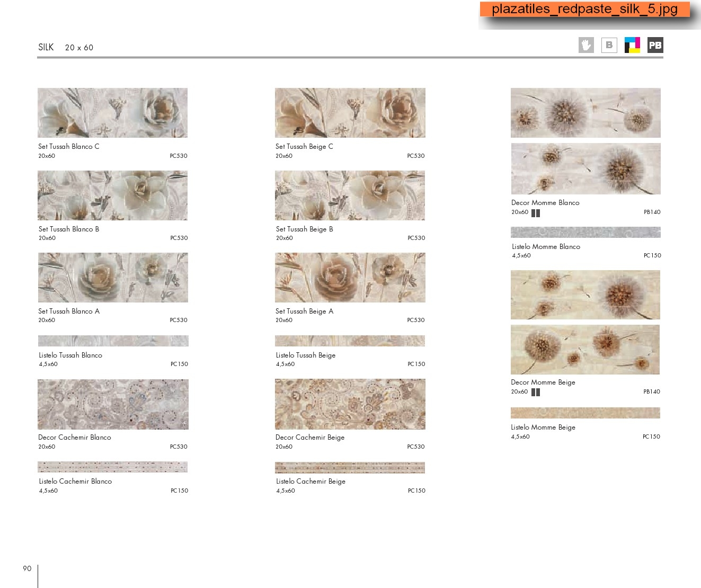
Task: Click the Decor Momme Beige label
Action: point(543,382)
